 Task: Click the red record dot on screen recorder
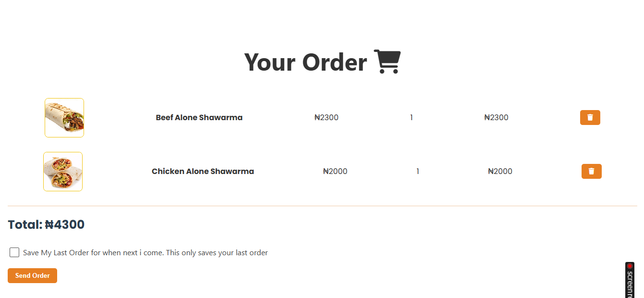pyautogui.click(x=630, y=266)
